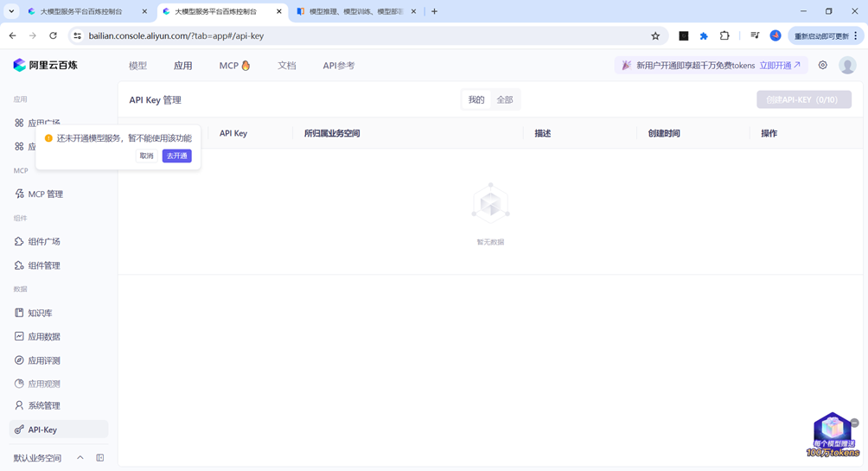Click the 暂无数据 empty placeholder
Image resolution: width=868 pixels, height=471 pixels.
coord(490,214)
